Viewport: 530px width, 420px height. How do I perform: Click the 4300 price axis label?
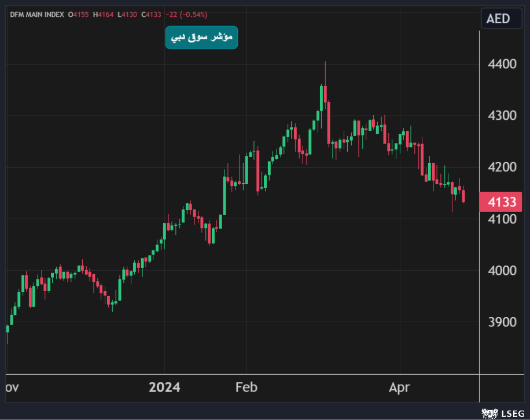pyautogui.click(x=502, y=115)
